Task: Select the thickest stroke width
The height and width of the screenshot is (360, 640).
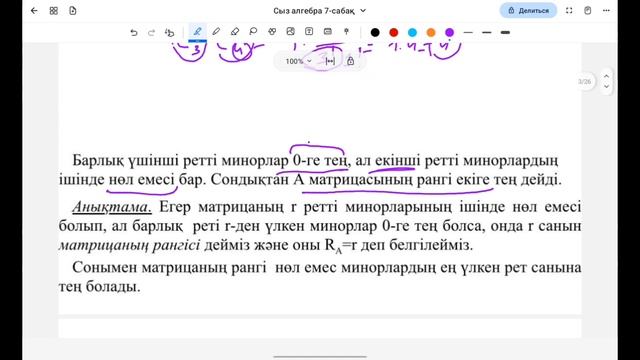Action: [505, 32]
